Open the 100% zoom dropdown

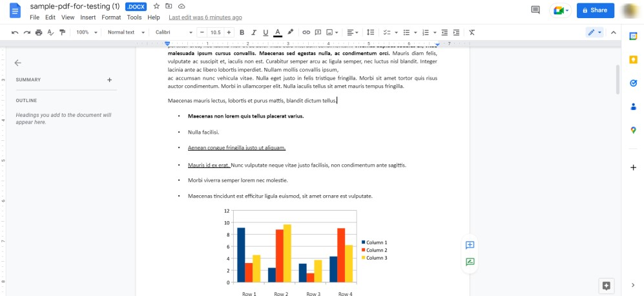pyautogui.click(x=85, y=32)
